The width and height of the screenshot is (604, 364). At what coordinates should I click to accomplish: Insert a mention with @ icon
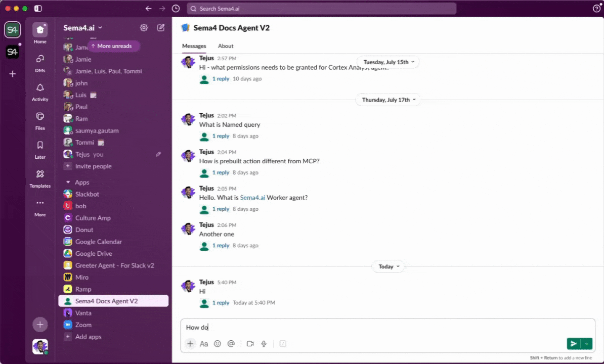tap(231, 344)
